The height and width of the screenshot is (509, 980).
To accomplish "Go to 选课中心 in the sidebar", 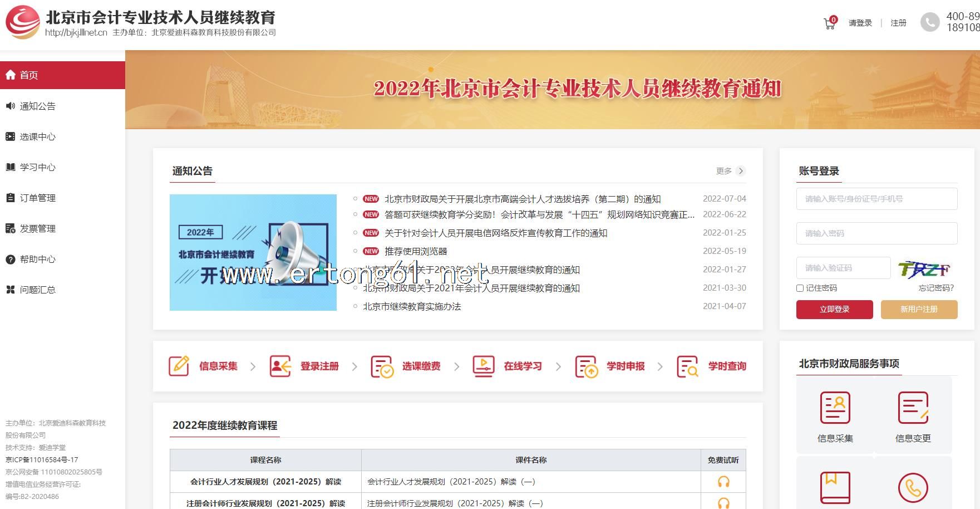I will point(37,136).
